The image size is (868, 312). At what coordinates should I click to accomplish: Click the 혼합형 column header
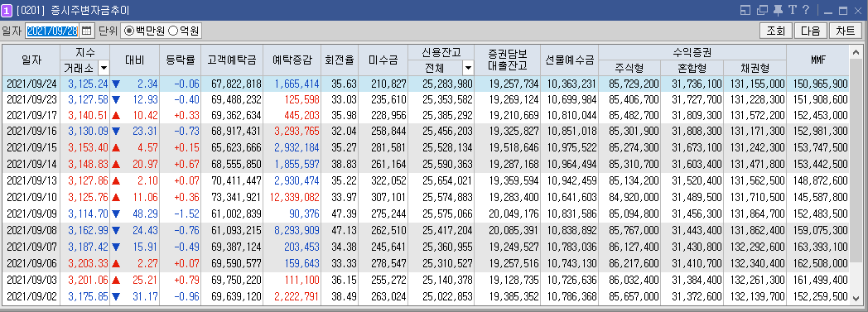tap(692, 68)
